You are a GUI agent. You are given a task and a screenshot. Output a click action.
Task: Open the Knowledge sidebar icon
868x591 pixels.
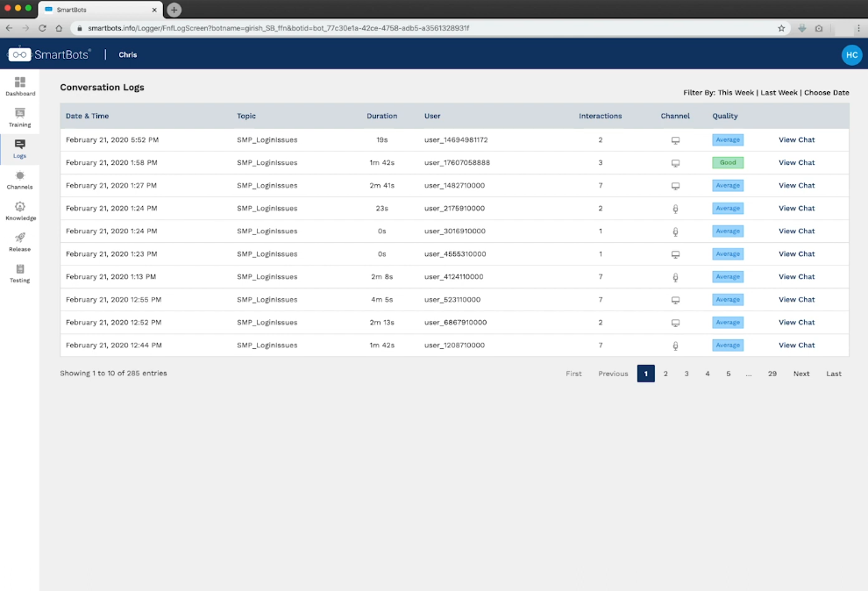click(20, 207)
